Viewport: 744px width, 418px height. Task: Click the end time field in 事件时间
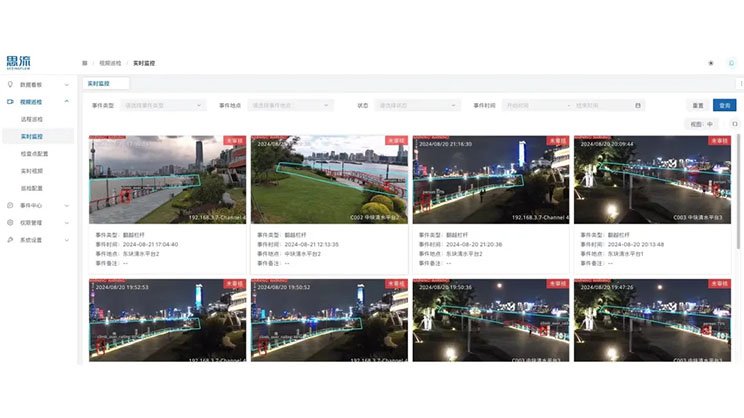603,105
